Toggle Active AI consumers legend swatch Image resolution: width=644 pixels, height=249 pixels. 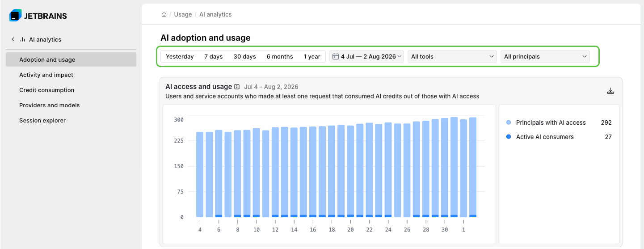point(509,137)
